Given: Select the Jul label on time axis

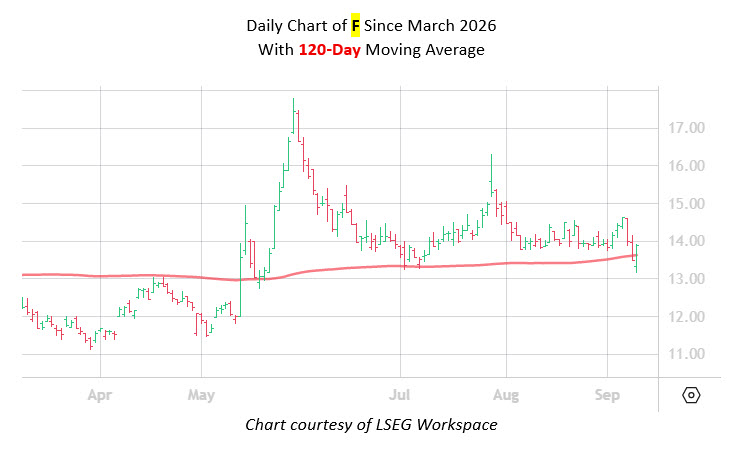Looking at the screenshot, I should [x=400, y=395].
